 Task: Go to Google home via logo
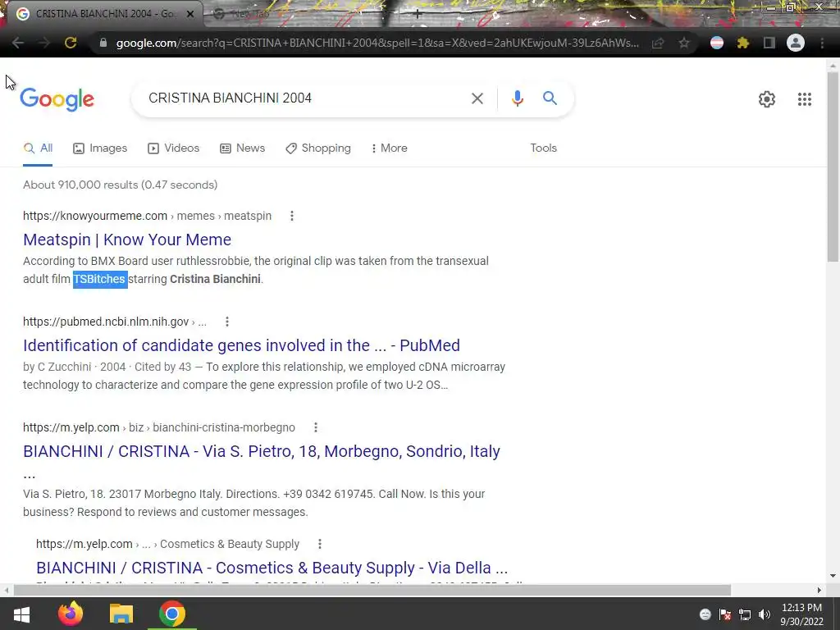click(x=57, y=99)
